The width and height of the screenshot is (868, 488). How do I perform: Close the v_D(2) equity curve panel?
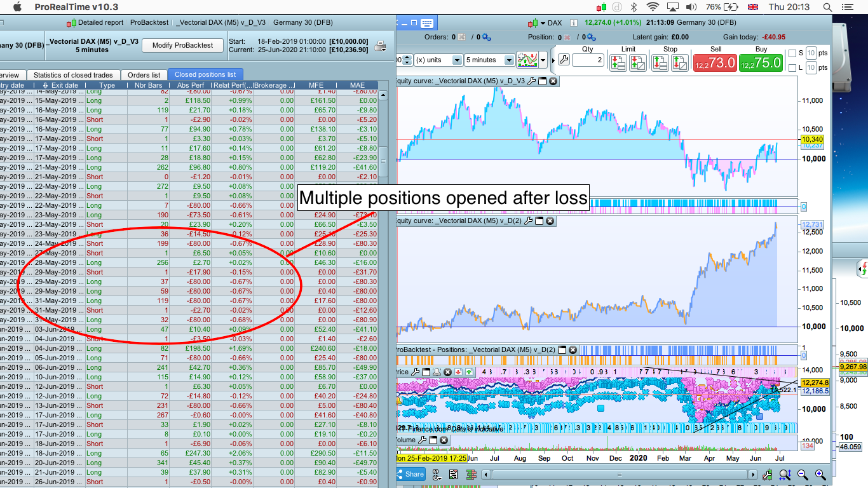click(x=550, y=221)
